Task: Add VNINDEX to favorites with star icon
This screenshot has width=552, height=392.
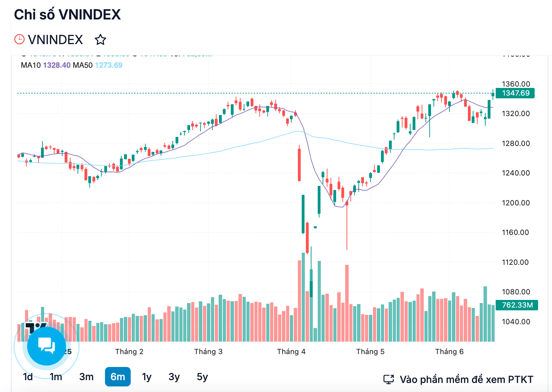Action: pos(100,40)
